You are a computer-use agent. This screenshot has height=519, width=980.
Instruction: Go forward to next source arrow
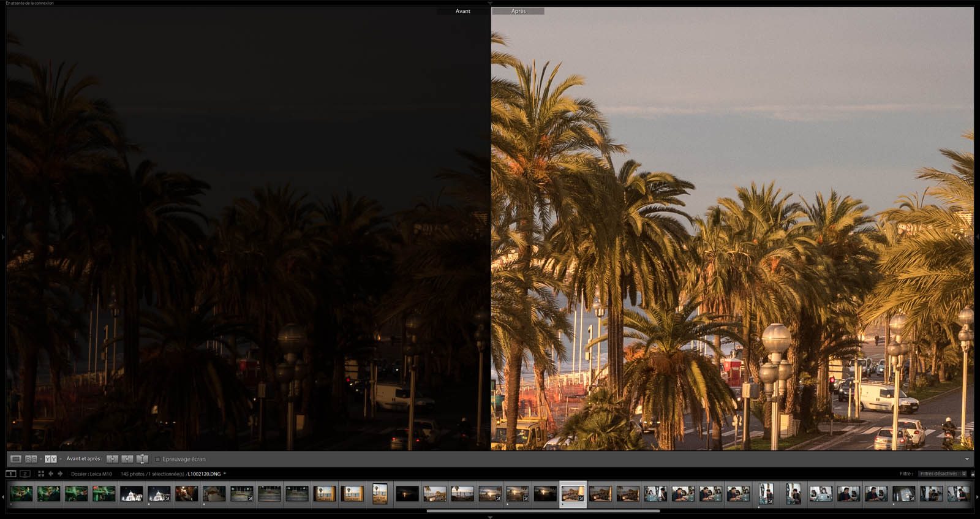[x=60, y=474]
